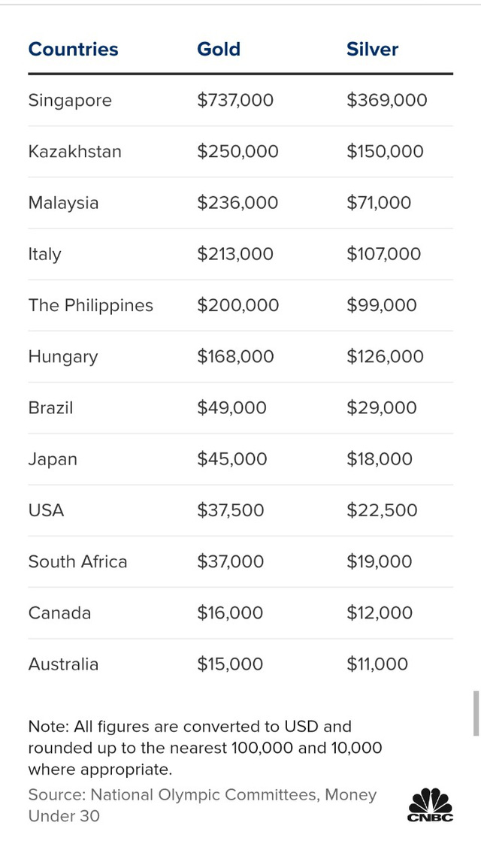The height and width of the screenshot is (868, 481).
Task: Click Kazakhstan's silver value $150,000
Action: pyautogui.click(x=385, y=152)
